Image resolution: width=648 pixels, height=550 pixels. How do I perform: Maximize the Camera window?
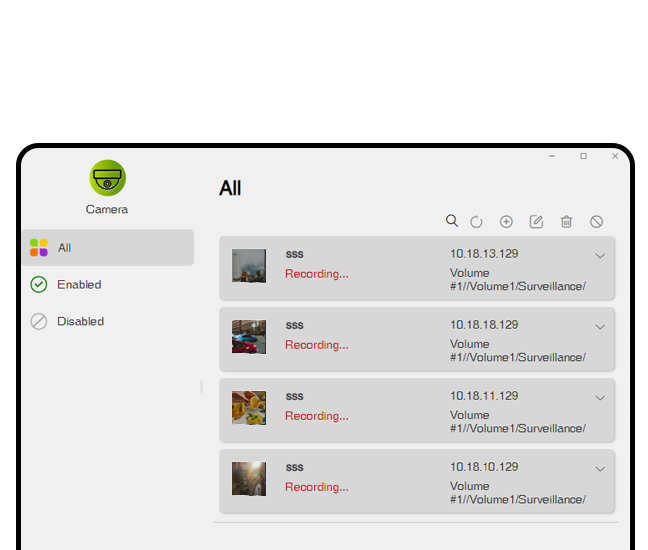(584, 156)
